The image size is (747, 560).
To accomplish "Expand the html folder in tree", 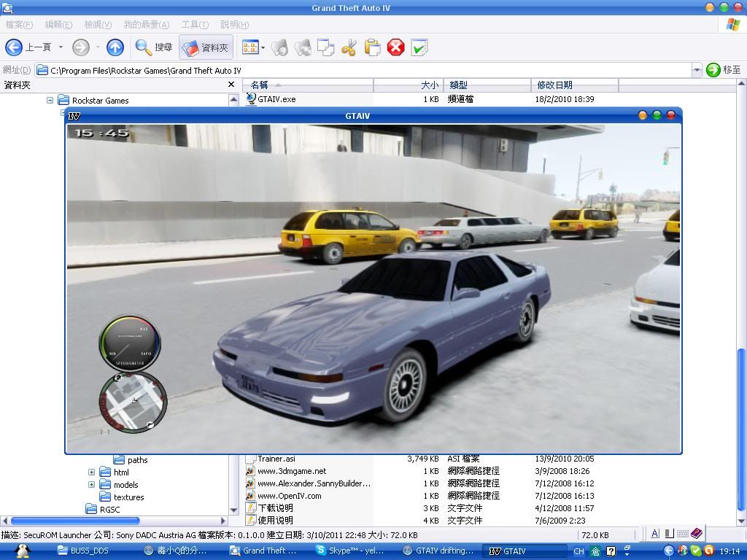I will (x=91, y=472).
